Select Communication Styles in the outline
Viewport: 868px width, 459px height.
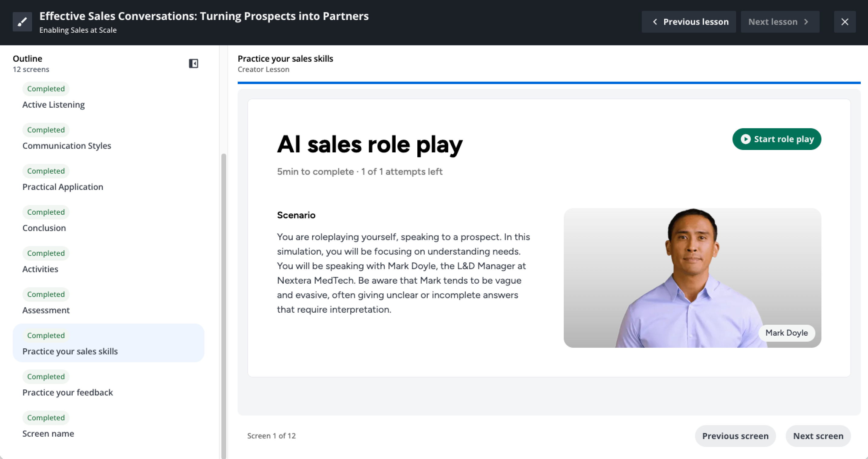[67, 145]
